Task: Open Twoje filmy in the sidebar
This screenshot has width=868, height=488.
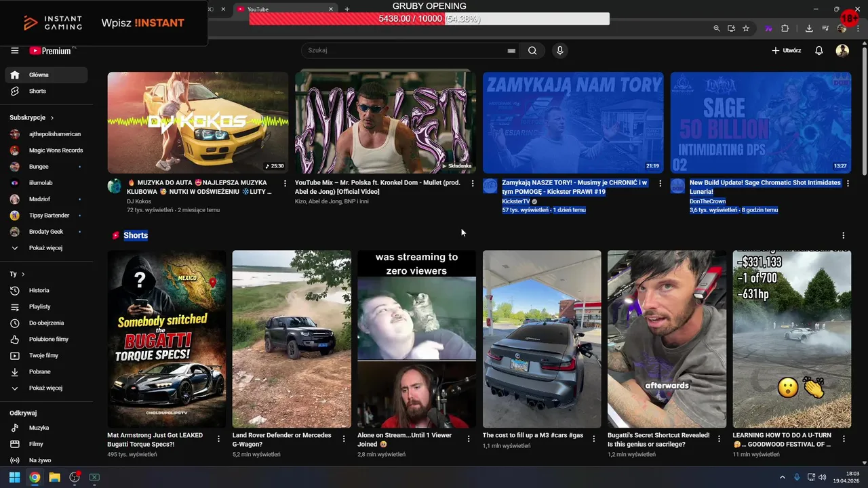Action: tap(46, 356)
